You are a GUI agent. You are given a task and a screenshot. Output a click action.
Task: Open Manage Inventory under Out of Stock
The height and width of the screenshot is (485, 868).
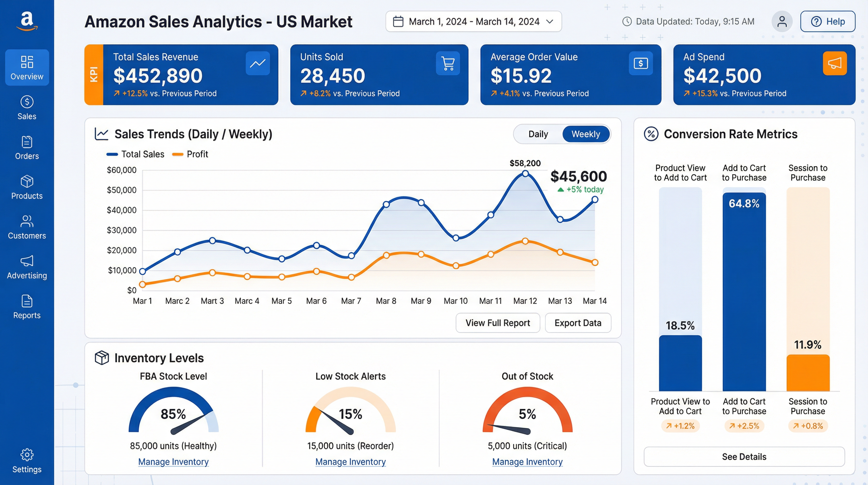coord(527,462)
